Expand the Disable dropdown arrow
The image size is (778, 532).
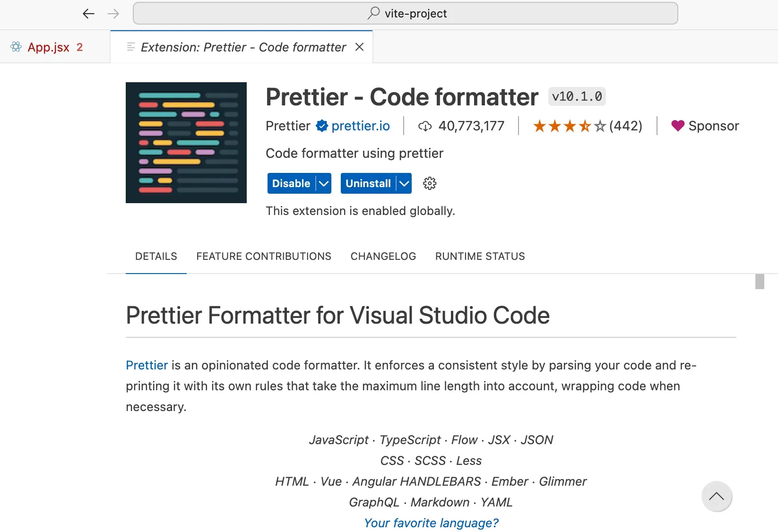coord(324,183)
